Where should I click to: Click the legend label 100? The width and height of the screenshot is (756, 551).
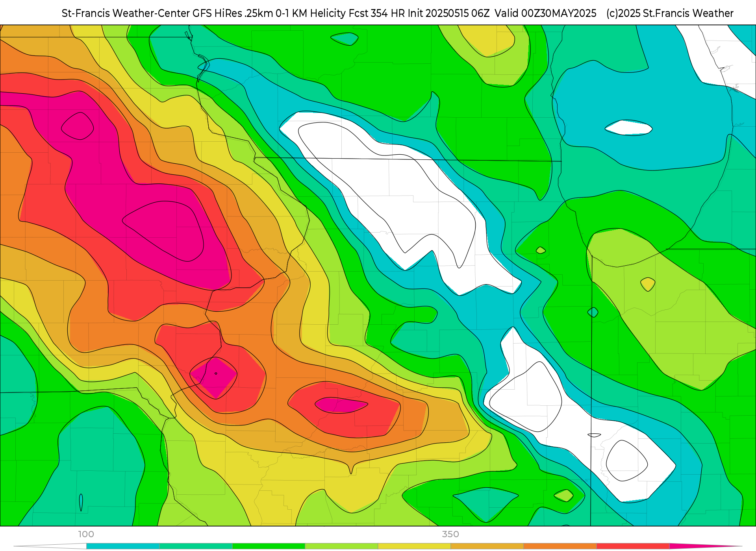(86, 534)
